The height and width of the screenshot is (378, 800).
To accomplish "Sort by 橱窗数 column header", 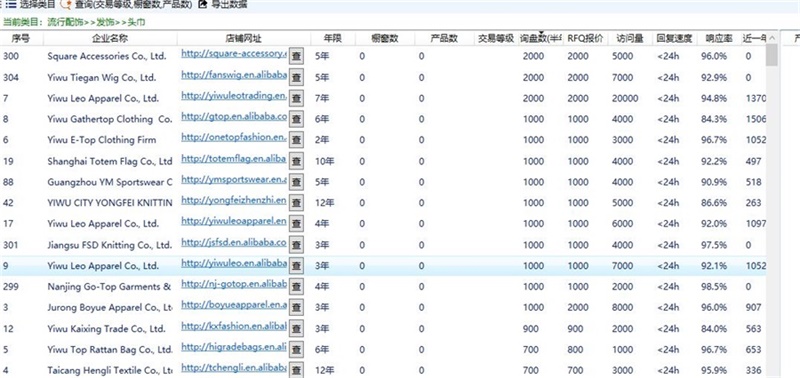I will [385, 39].
